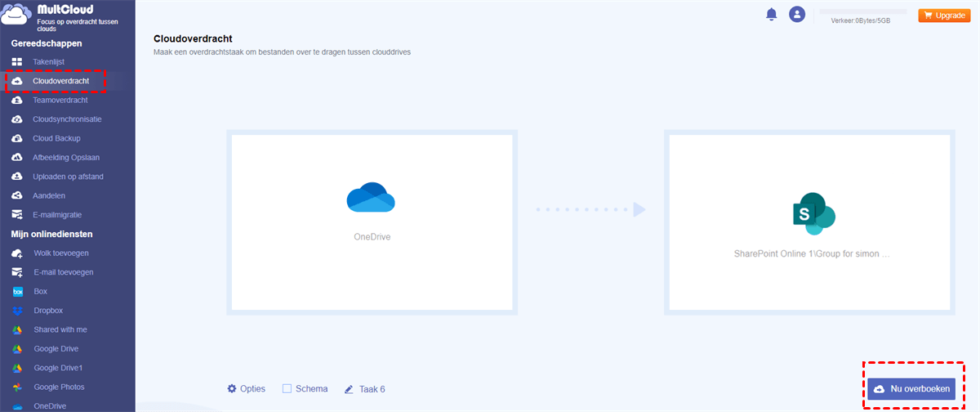The width and height of the screenshot is (980, 412).
Task: Open Google Photos in sidebar
Action: click(x=59, y=387)
